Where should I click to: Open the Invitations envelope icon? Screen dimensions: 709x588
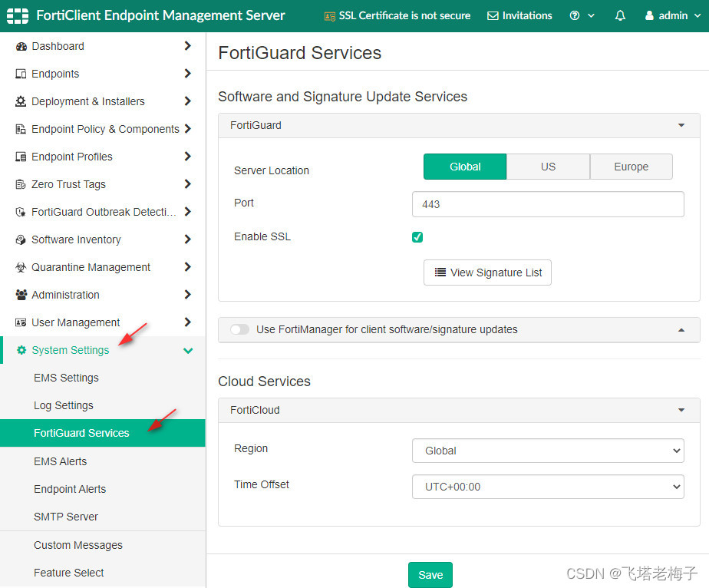point(493,16)
